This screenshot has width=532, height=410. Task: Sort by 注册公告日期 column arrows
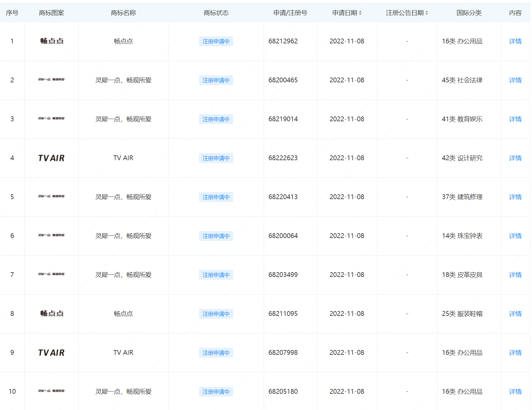pos(427,13)
